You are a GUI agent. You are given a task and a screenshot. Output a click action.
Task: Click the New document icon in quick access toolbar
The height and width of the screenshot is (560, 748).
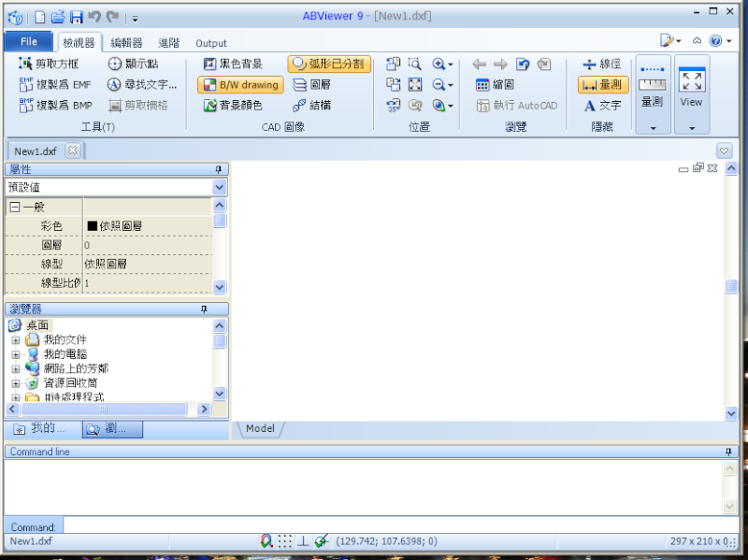click(x=40, y=18)
